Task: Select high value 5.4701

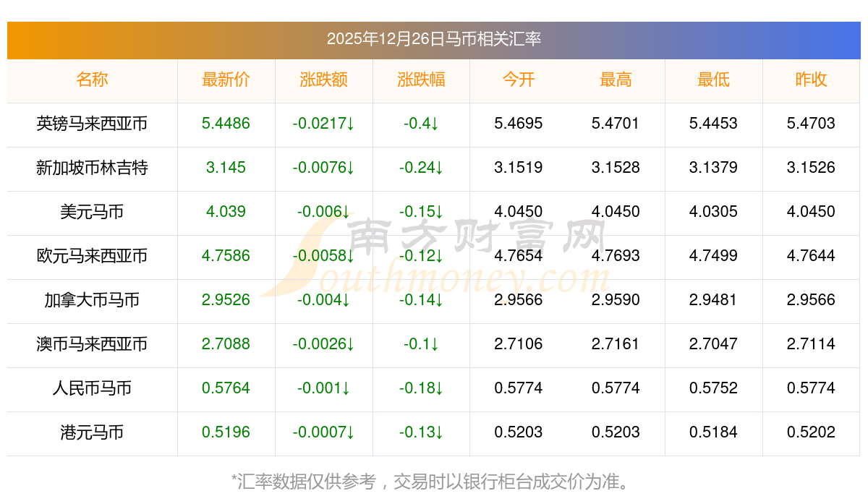Action: (616, 124)
